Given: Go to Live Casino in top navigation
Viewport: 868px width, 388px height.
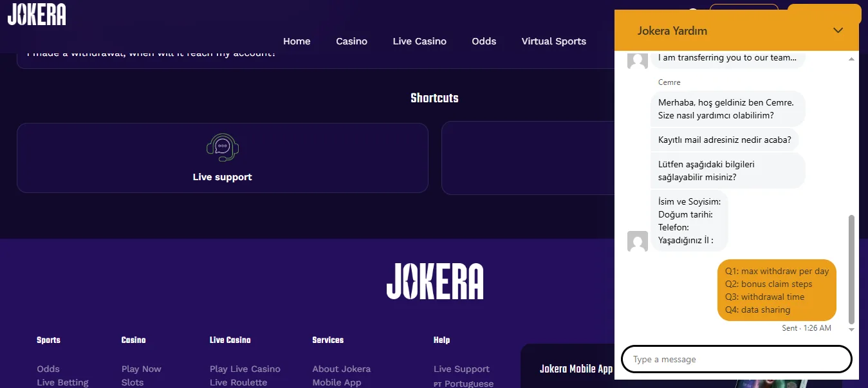Looking at the screenshot, I should (420, 41).
